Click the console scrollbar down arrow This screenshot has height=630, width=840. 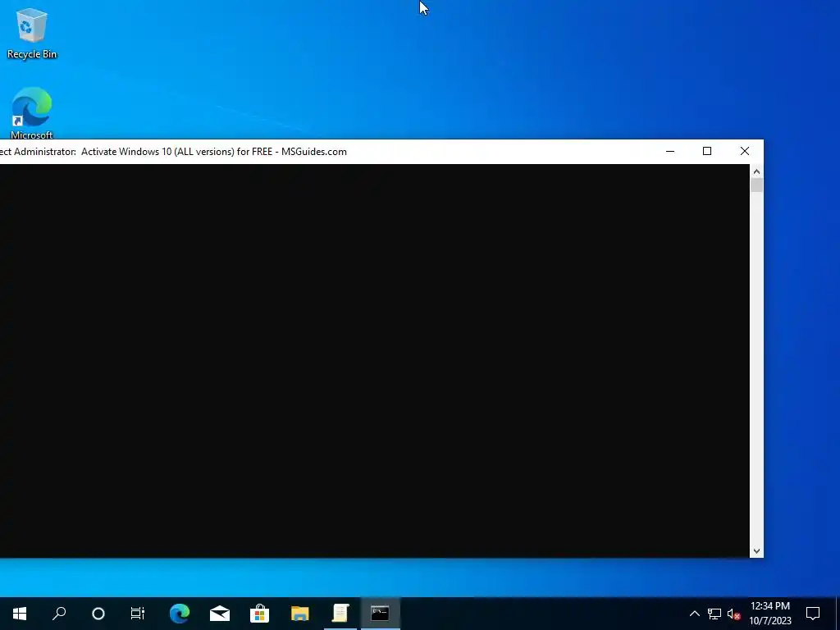coord(756,550)
